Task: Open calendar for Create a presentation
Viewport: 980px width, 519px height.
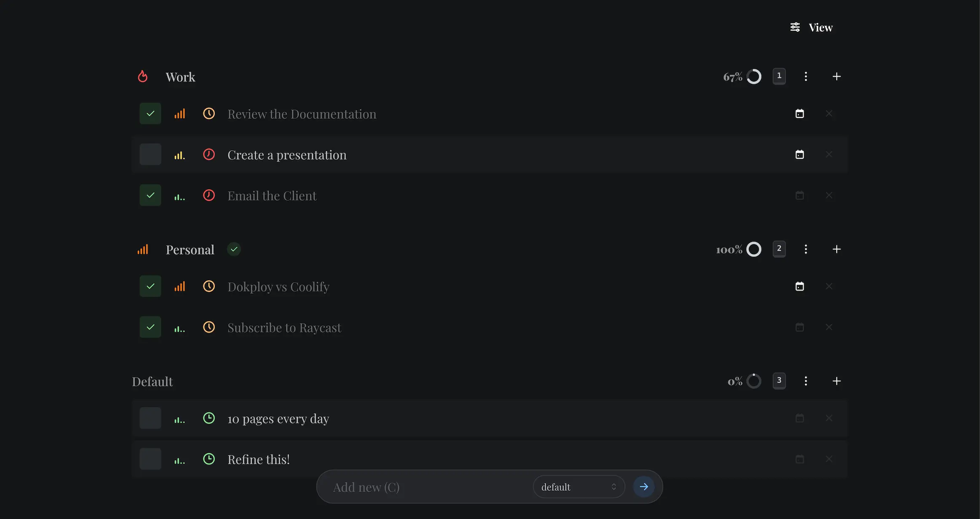Action: coord(799,155)
